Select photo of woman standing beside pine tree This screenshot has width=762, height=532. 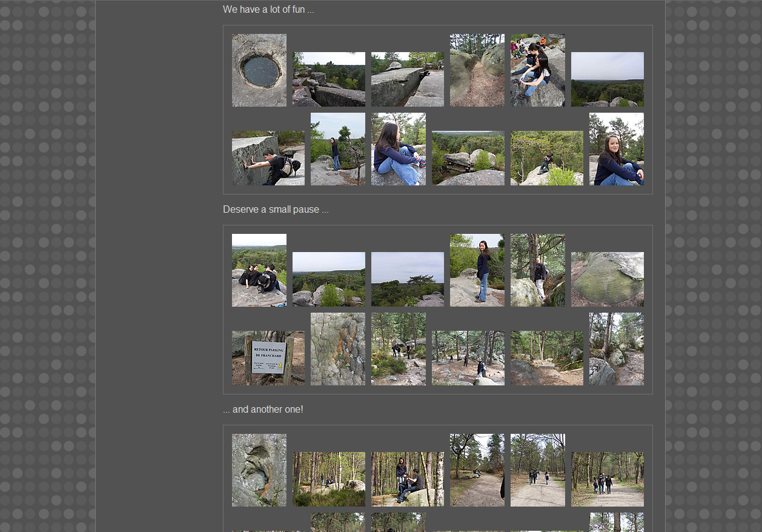coord(337,149)
